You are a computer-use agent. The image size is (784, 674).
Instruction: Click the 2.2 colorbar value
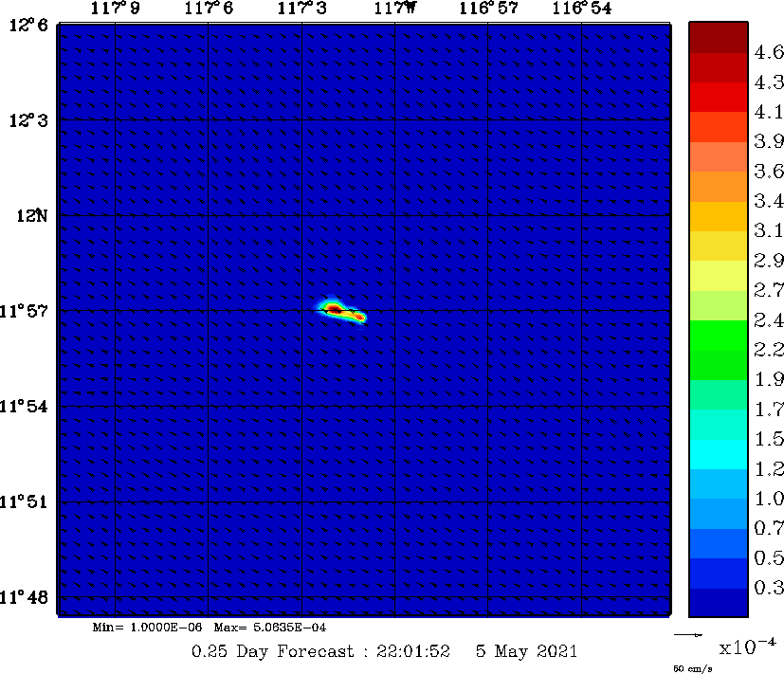tap(769, 349)
